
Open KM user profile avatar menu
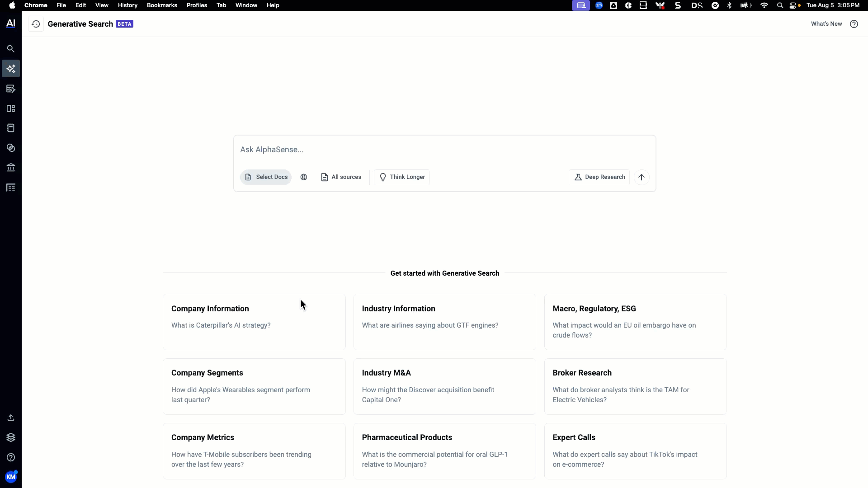pos(11,477)
